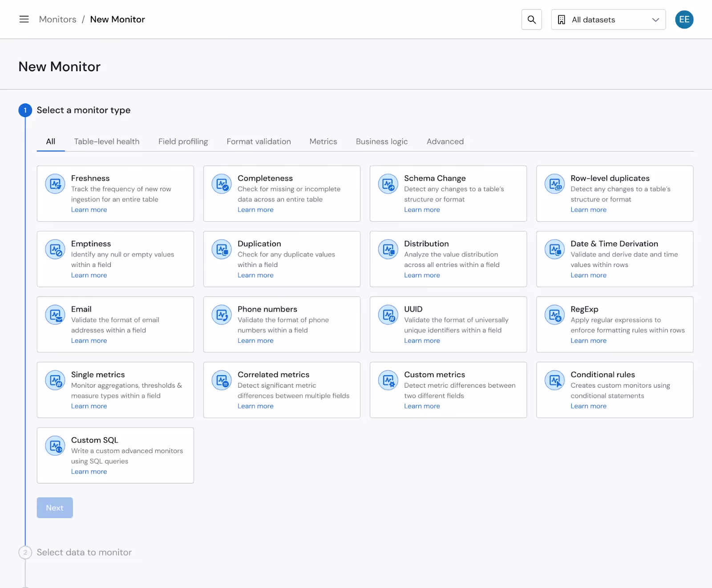
Task: Switch to the Advanced tab
Action: tap(445, 142)
